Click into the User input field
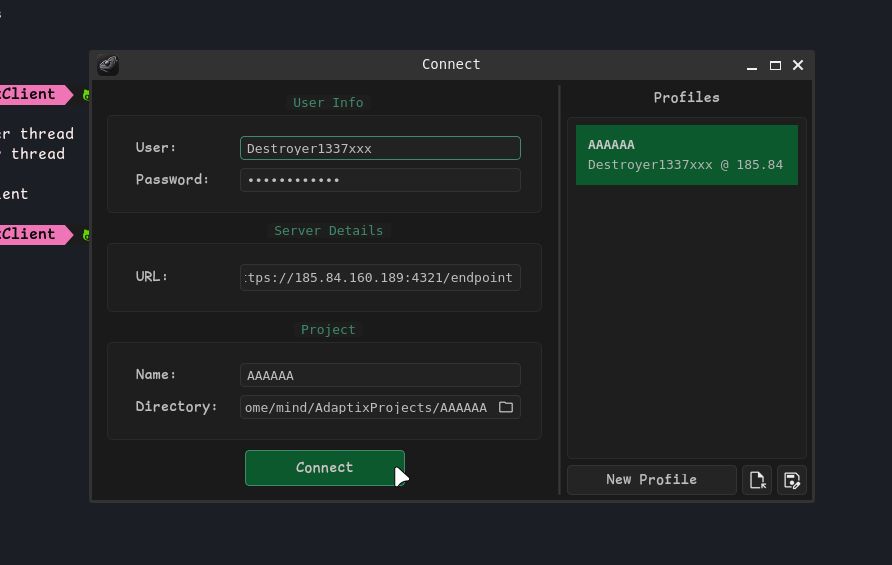 click(x=380, y=148)
